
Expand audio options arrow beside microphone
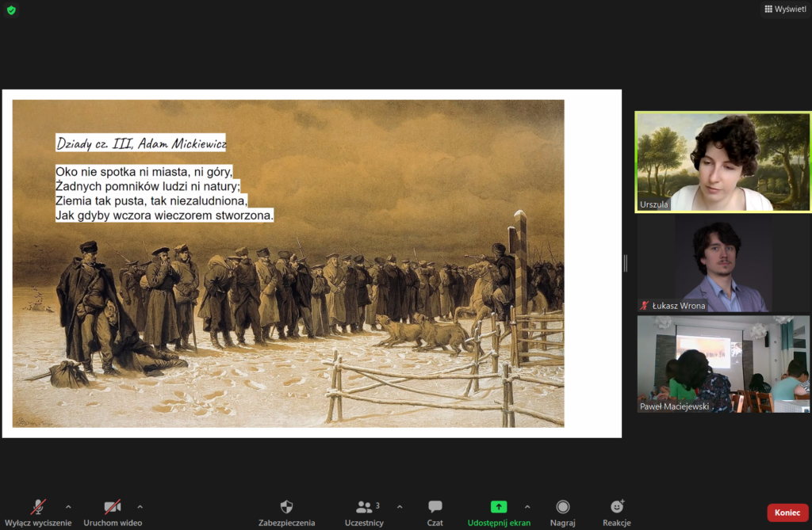pyautogui.click(x=68, y=507)
